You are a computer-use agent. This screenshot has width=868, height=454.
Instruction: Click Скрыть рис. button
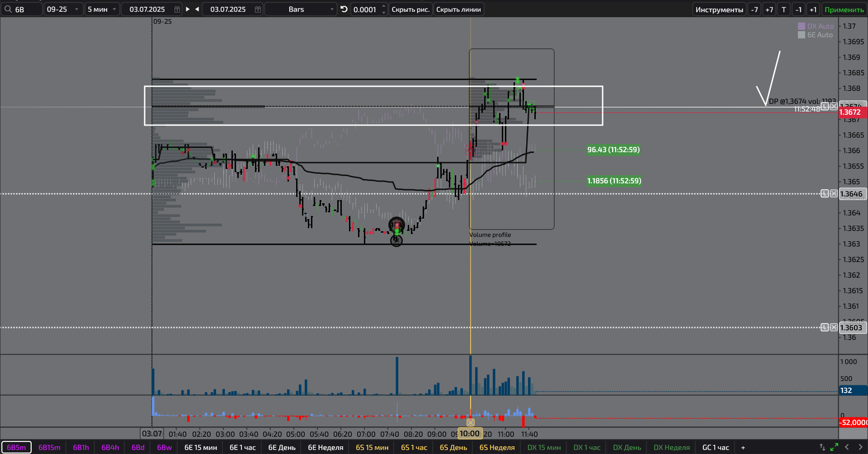(410, 9)
